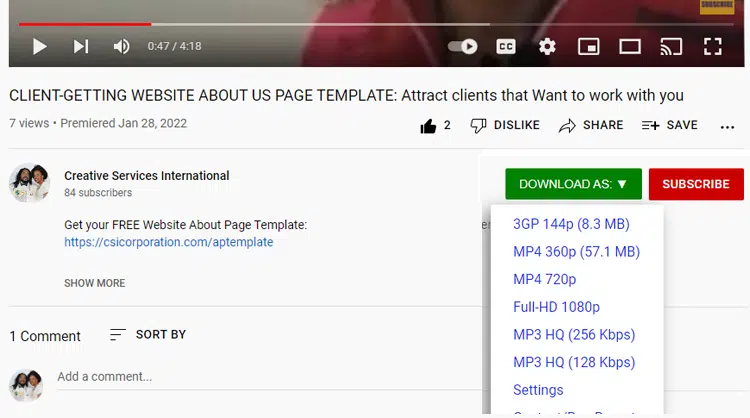
Task: Switch to theater mode
Action: [630, 46]
